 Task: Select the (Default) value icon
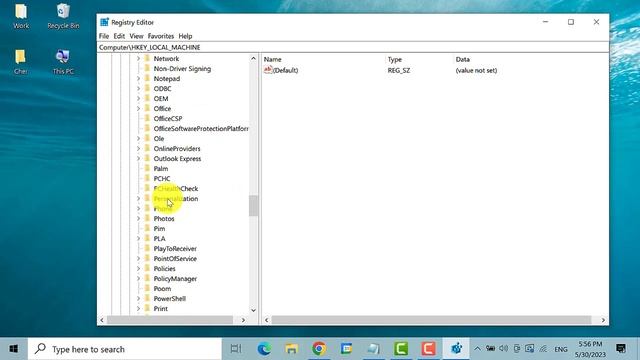[268, 70]
